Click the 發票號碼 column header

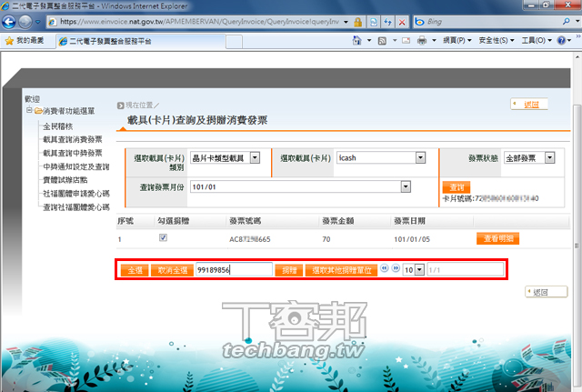tap(245, 221)
